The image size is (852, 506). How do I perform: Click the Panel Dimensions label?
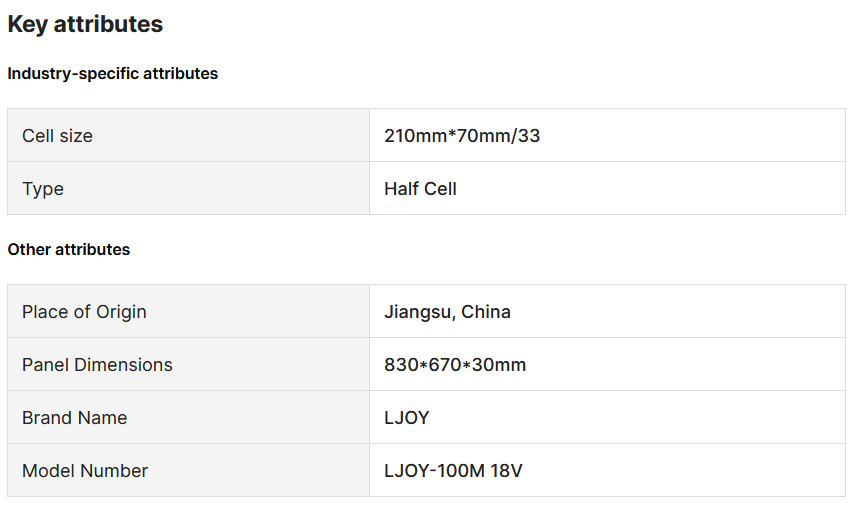pyautogui.click(x=97, y=365)
